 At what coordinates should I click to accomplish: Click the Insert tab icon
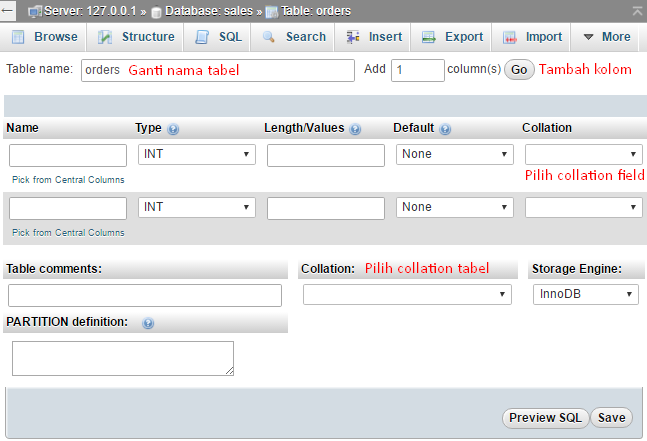coord(353,37)
